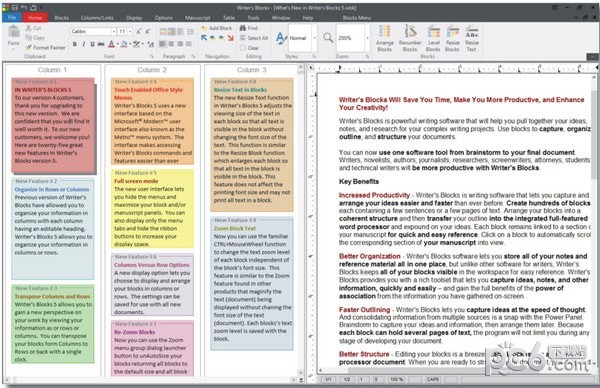Open Find with the binoculars icon
The width and height of the screenshot is (600, 388).
243,28
